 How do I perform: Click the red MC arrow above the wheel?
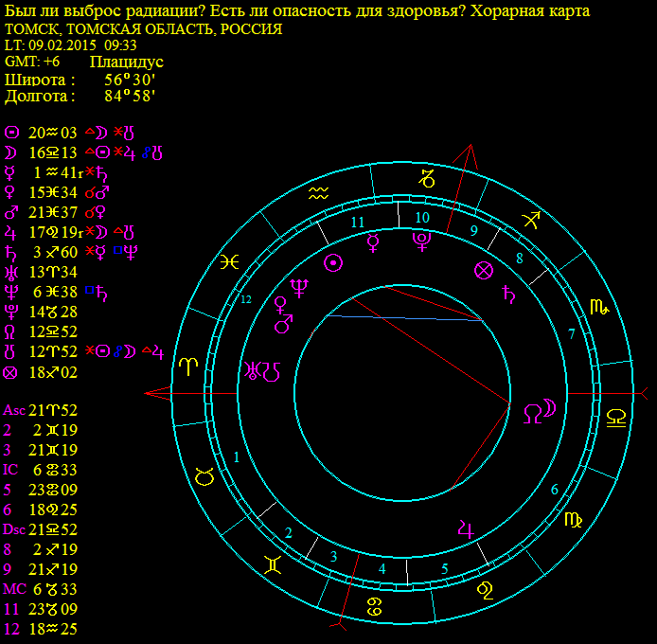tap(466, 156)
